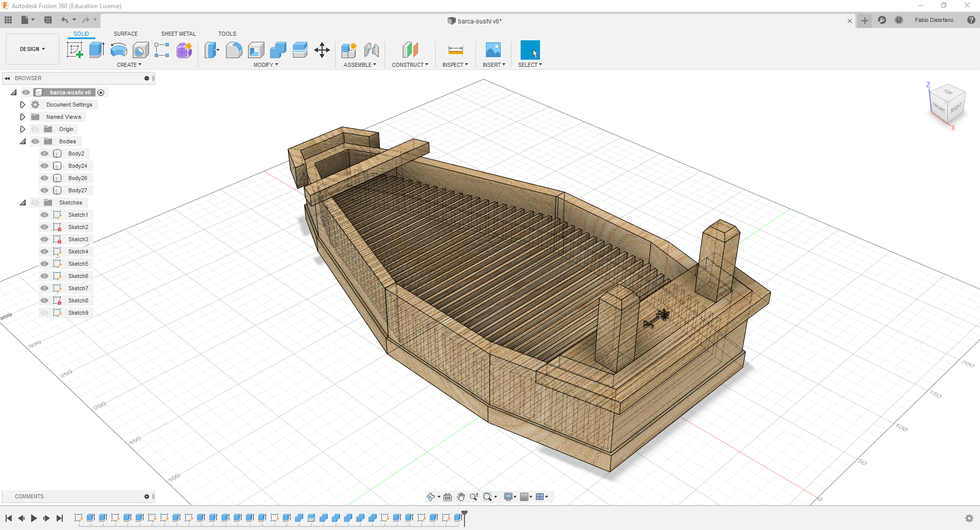Open the CONSTRUCT menu
Image resolution: width=980 pixels, height=530 pixels.
[410, 65]
